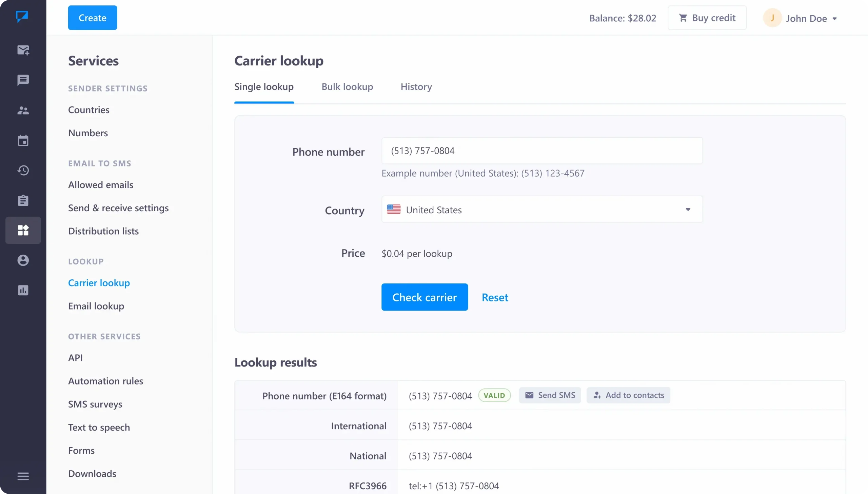This screenshot has width=868, height=494.
Task: Click the app logo in the sidebar
Action: [22, 16]
